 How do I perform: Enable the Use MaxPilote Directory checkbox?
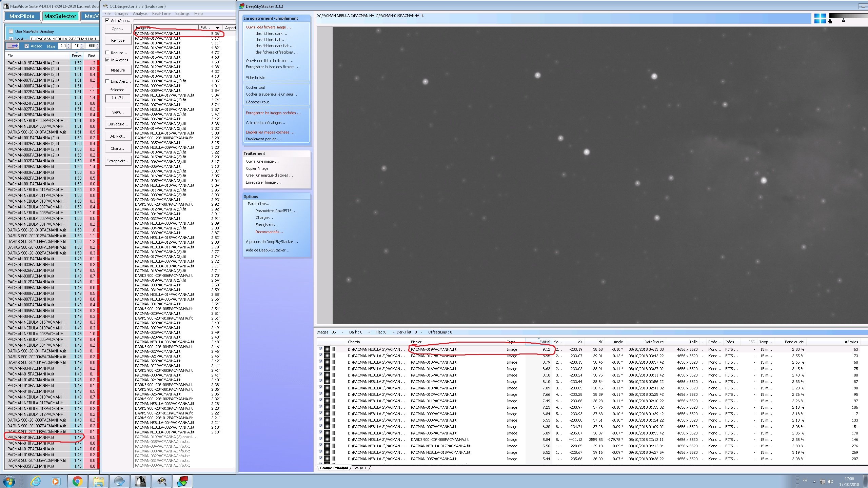[x=11, y=32]
